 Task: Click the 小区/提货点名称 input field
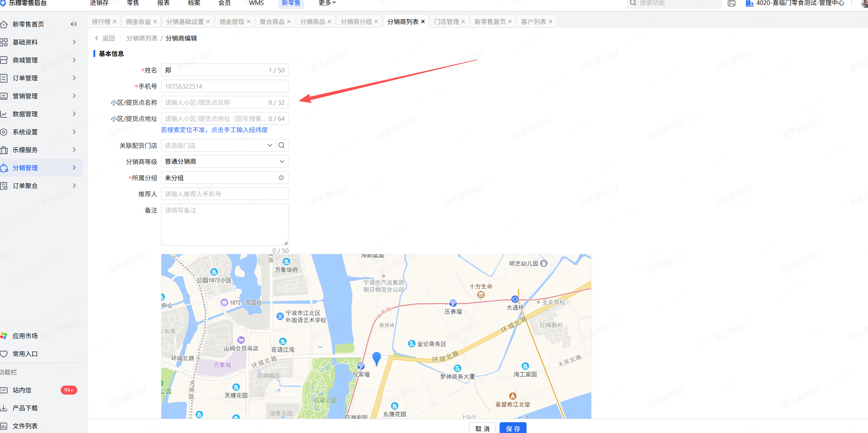pos(216,102)
